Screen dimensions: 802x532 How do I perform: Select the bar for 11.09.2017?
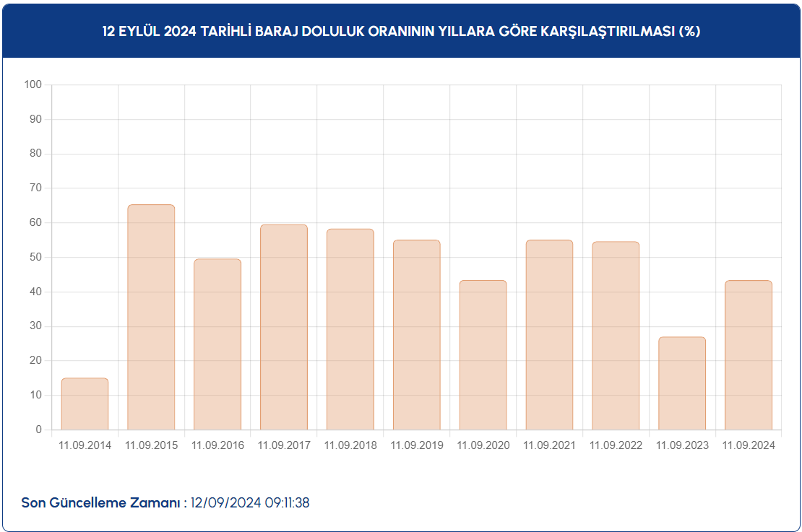pos(284,327)
